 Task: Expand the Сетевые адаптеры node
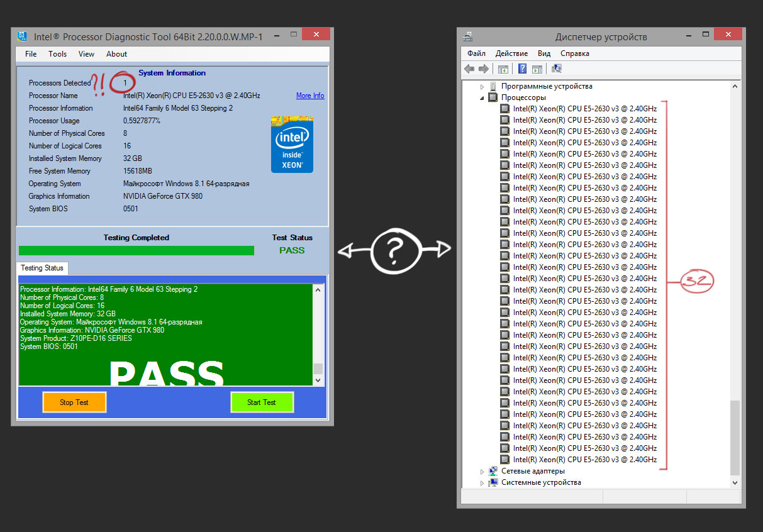[x=482, y=471]
